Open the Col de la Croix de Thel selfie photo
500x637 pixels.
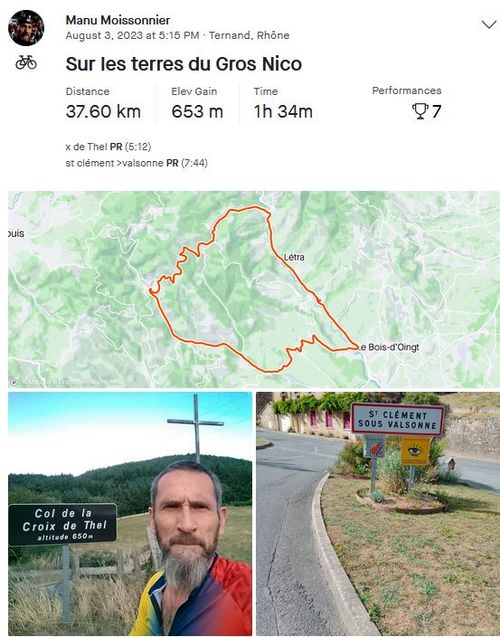pos(130,514)
